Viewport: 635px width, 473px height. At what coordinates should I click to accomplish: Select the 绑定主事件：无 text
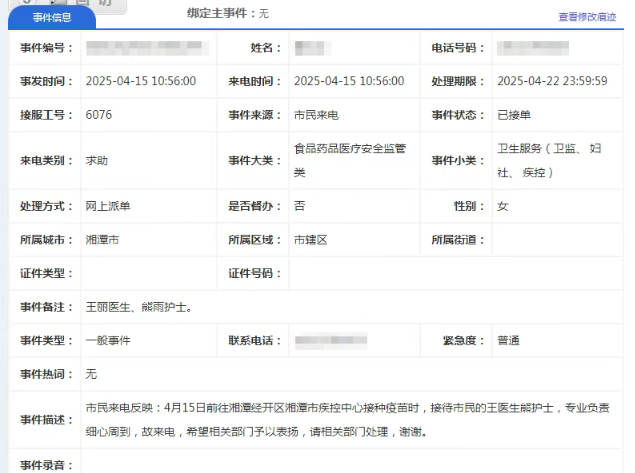coord(228,13)
